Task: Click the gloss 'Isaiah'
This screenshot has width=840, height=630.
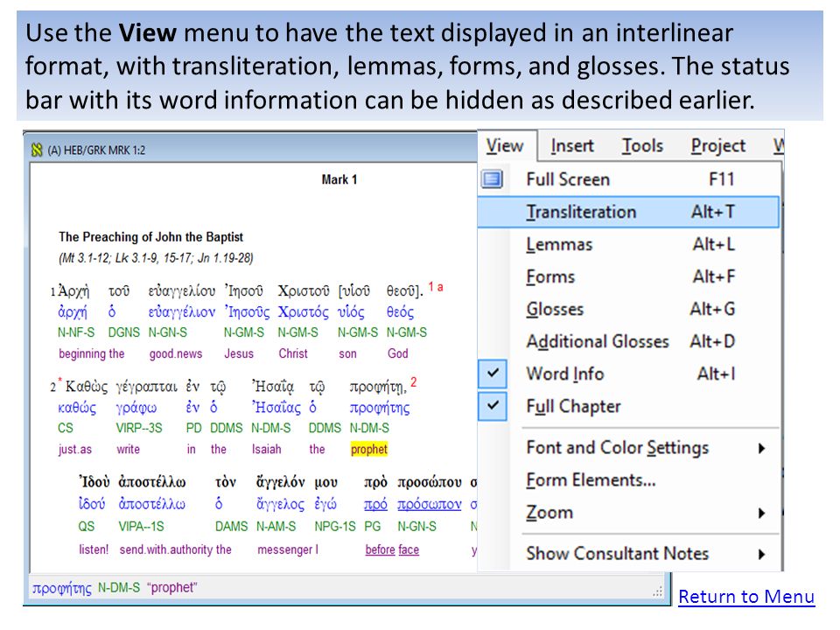Action: (x=266, y=450)
